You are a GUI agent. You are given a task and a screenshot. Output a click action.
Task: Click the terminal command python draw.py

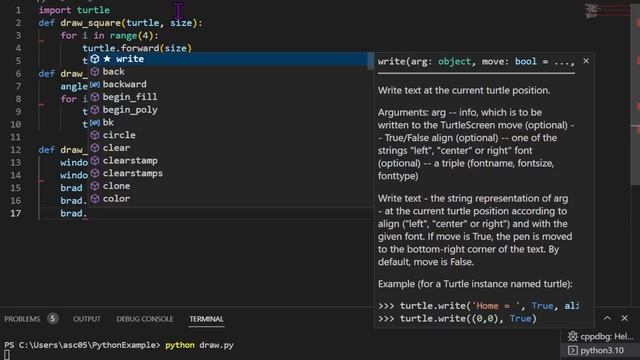199,345
